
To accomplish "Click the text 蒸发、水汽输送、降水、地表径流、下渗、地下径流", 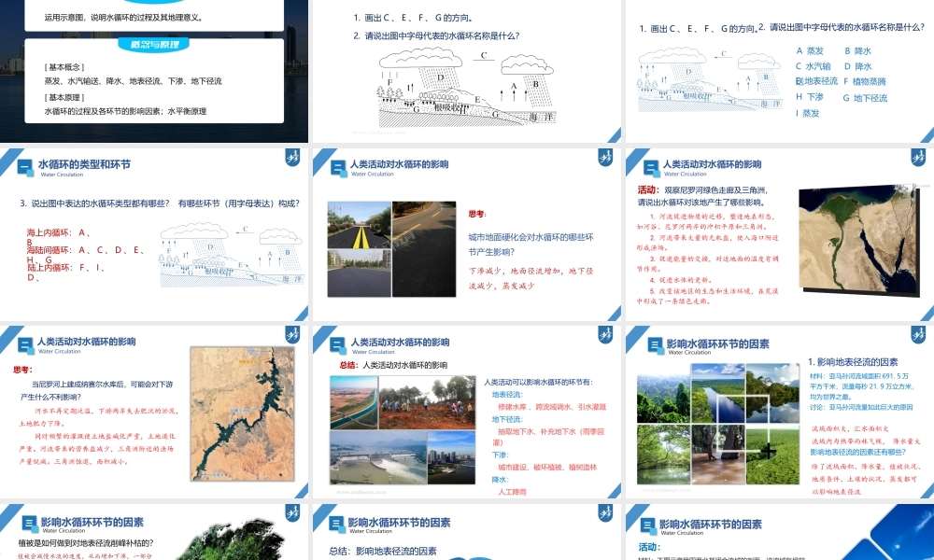I will pos(133,81).
